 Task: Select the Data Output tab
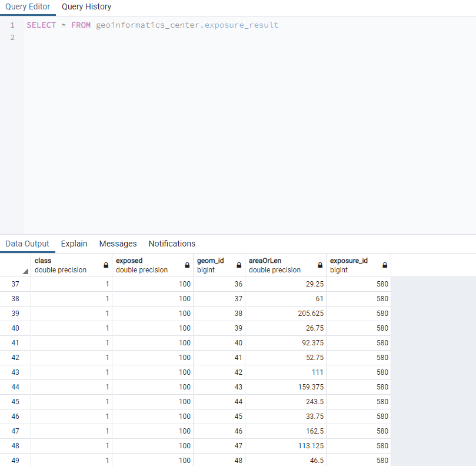click(27, 243)
